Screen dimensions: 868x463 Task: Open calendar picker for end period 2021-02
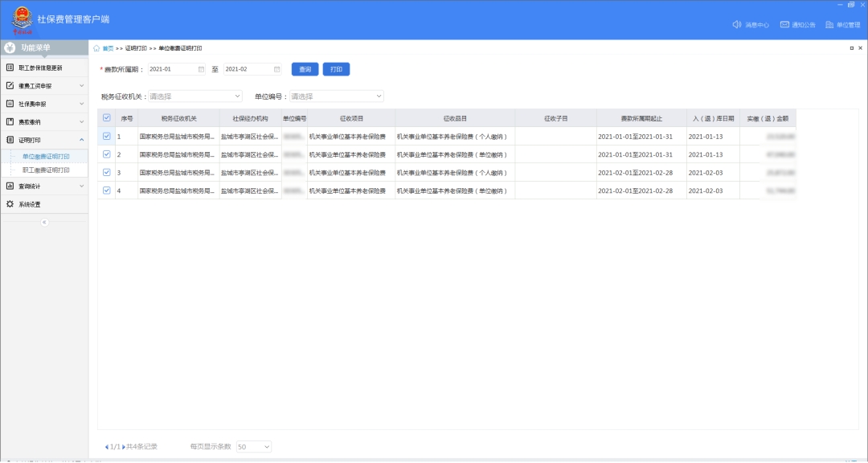point(276,69)
